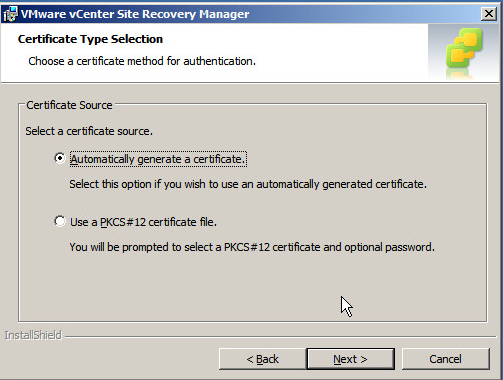Select the Use a PKCS#12 certificate file radio button
This screenshot has height=380, width=503.
click(x=60, y=221)
